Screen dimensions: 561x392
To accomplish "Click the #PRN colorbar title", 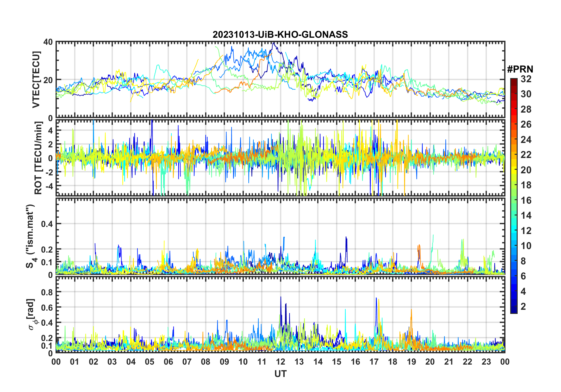I will tap(520, 69).
